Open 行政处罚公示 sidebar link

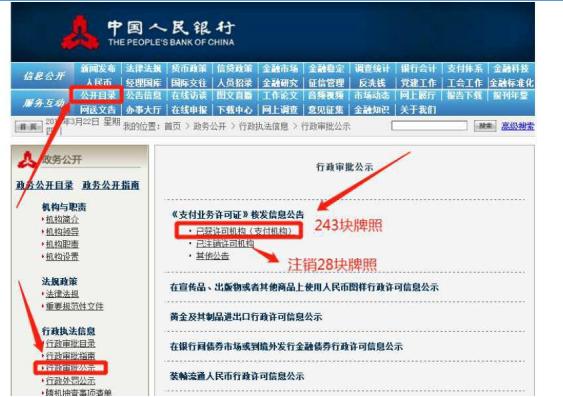tap(70, 380)
